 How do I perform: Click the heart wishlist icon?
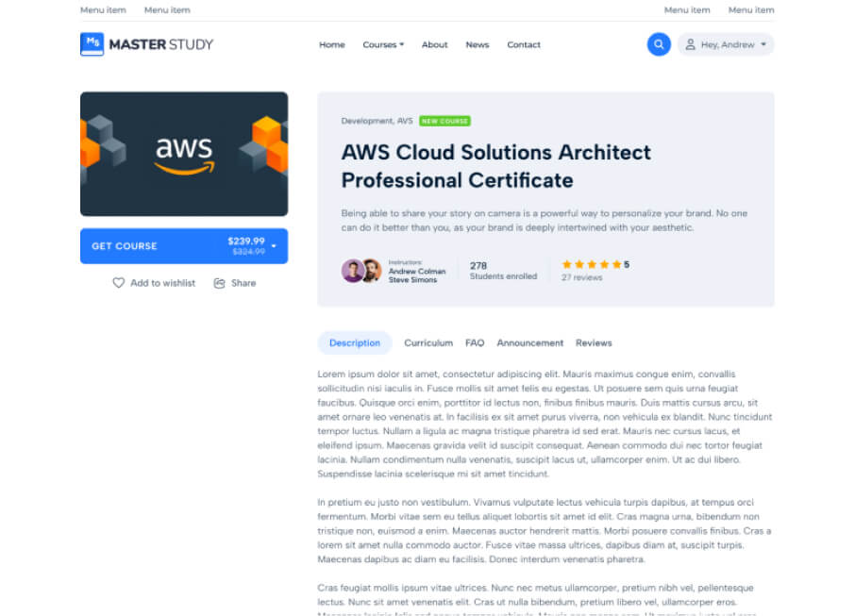click(119, 283)
